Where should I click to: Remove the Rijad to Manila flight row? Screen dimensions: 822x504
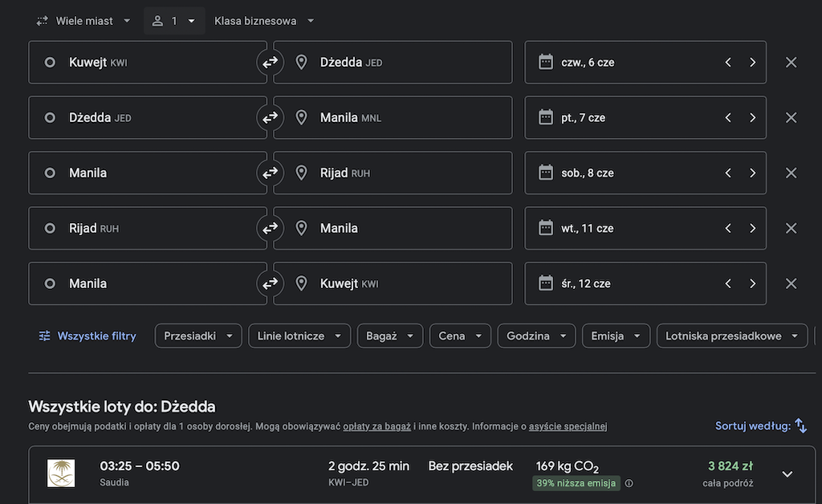click(x=791, y=229)
